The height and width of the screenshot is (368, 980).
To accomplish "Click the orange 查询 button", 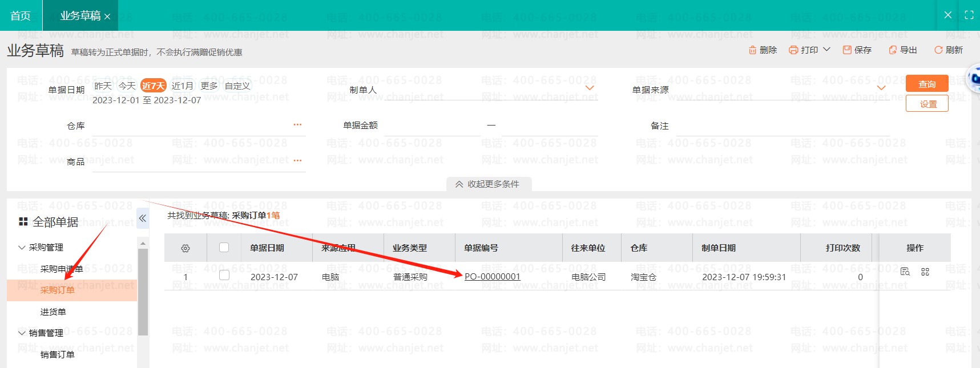I will 926,84.
